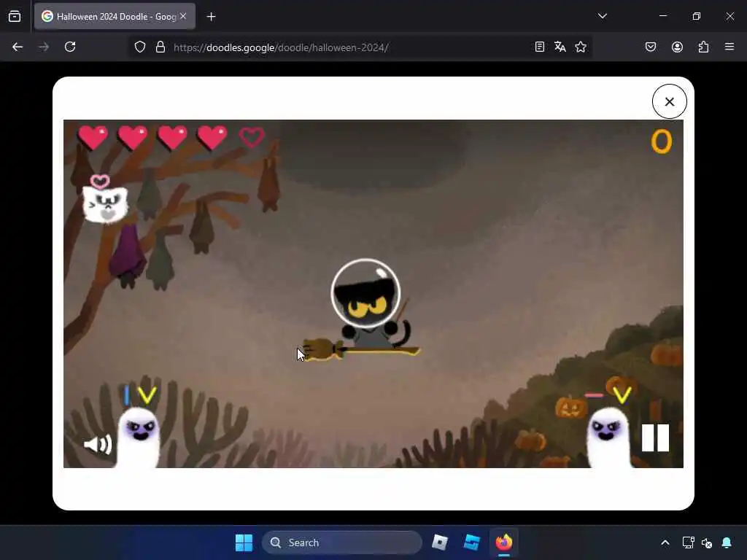Open a new tab with plus button
The width and height of the screenshot is (747, 560).
[211, 17]
